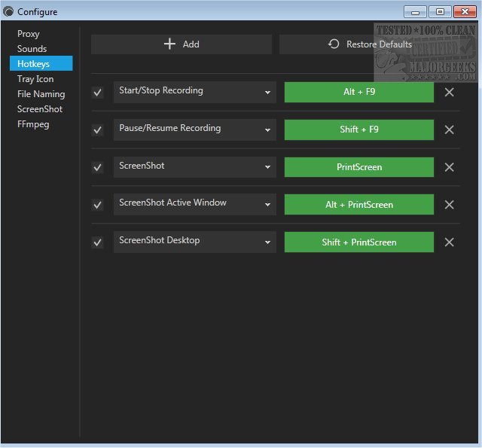Remove the Start/Stop Recording hotkey row

pyautogui.click(x=449, y=92)
